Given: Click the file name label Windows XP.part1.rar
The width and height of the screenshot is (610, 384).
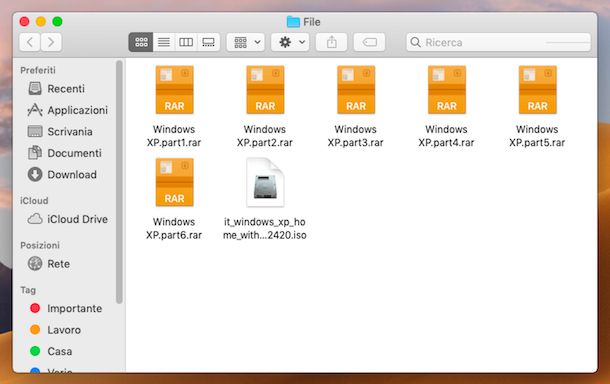Looking at the screenshot, I should (174, 136).
